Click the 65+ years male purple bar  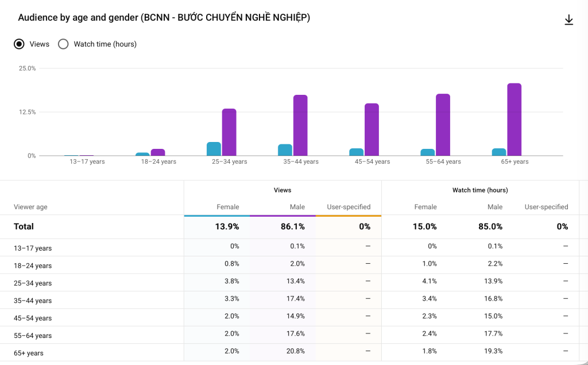[514, 120]
